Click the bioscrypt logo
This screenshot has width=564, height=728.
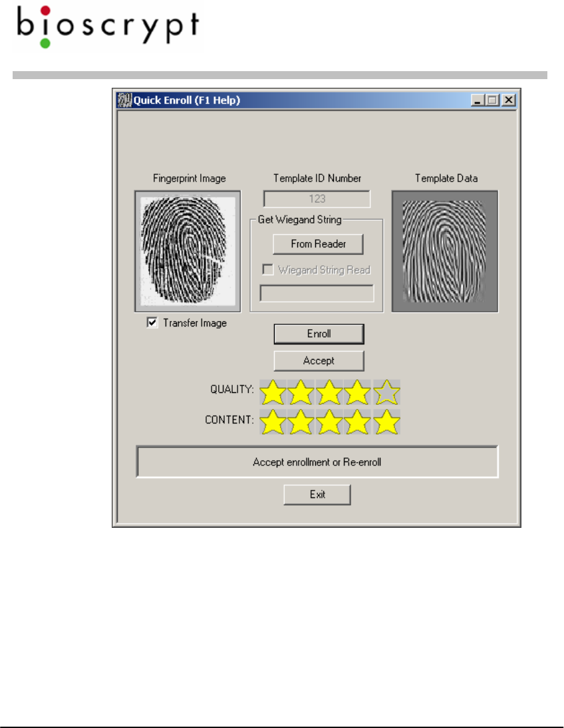(108, 27)
